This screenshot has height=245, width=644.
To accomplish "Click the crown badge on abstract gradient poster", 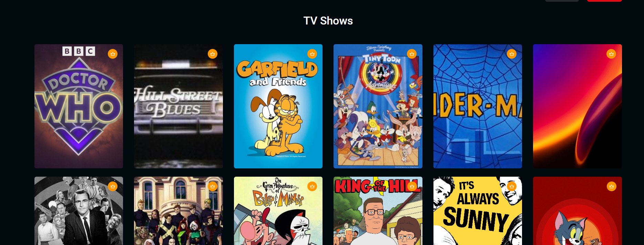I will (611, 54).
